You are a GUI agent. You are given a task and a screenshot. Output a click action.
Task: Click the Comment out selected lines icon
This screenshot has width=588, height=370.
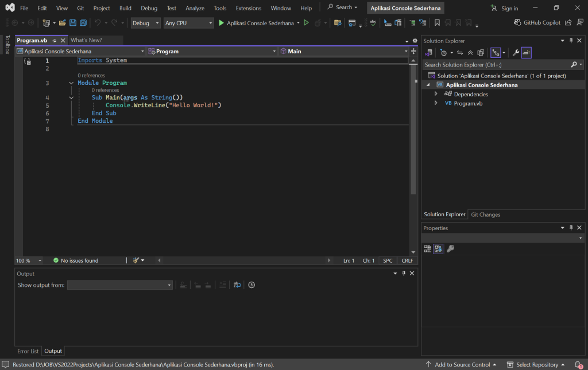point(412,23)
